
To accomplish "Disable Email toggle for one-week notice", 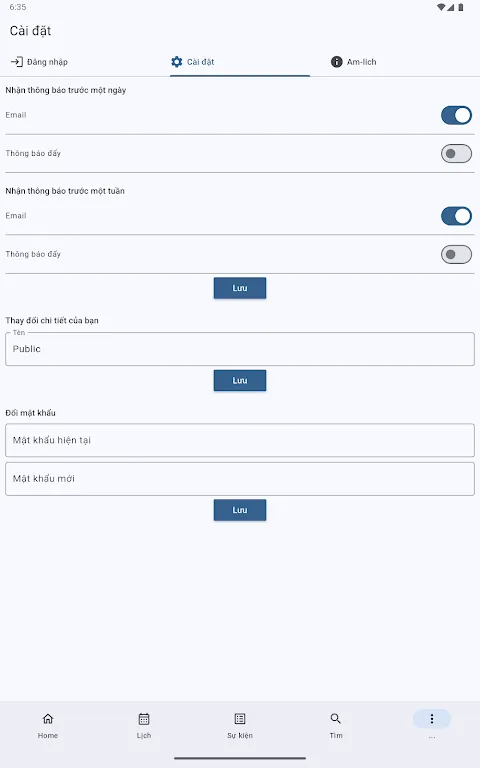I will click(456, 216).
